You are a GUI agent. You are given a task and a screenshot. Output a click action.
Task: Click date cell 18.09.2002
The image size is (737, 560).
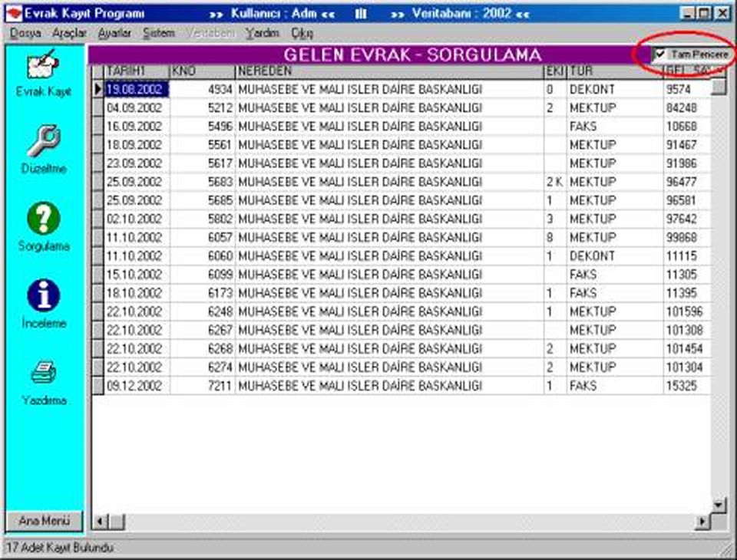pos(137,145)
